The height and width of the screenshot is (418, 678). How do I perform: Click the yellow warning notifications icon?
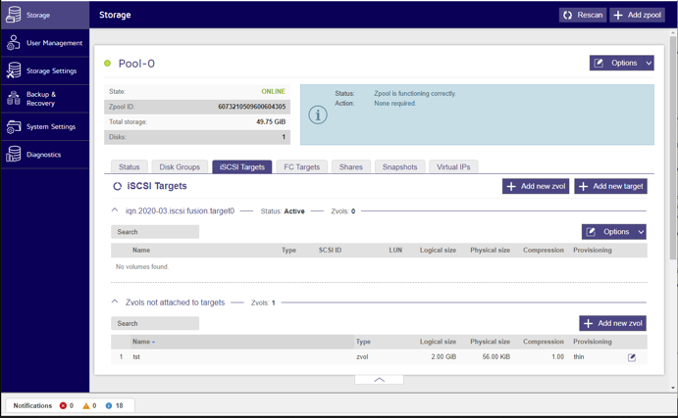[x=87, y=405]
